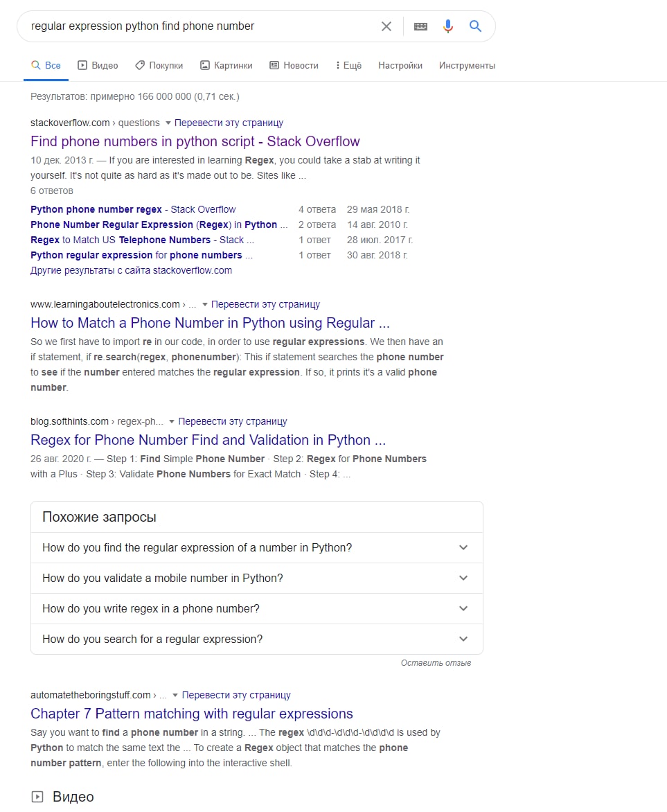The width and height of the screenshot is (667, 812).
Task: Click 'Перевести эту страницу' for automatetheboringstuff result
Action: pyautogui.click(x=236, y=694)
